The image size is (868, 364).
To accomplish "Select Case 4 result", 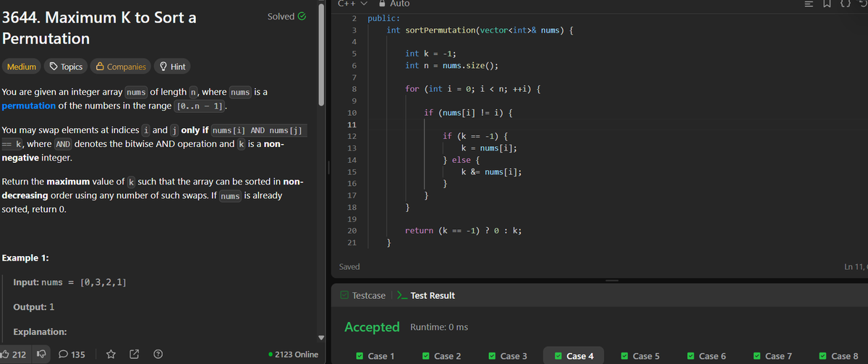I will pos(575,355).
